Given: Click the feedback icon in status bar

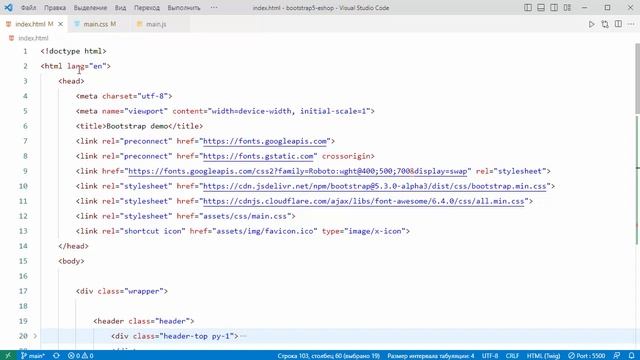Looking at the screenshot, I should 617,356.
